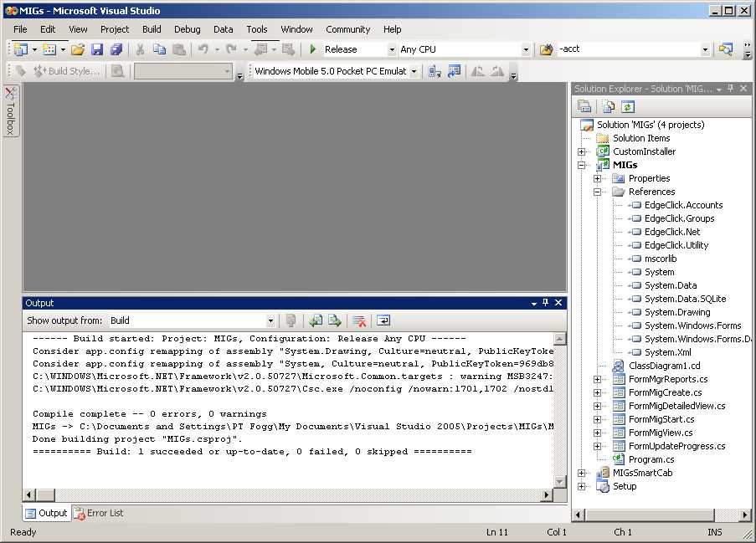Open the -acct find combo dropdown
This screenshot has height=543, width=756.
click(706, 49)
